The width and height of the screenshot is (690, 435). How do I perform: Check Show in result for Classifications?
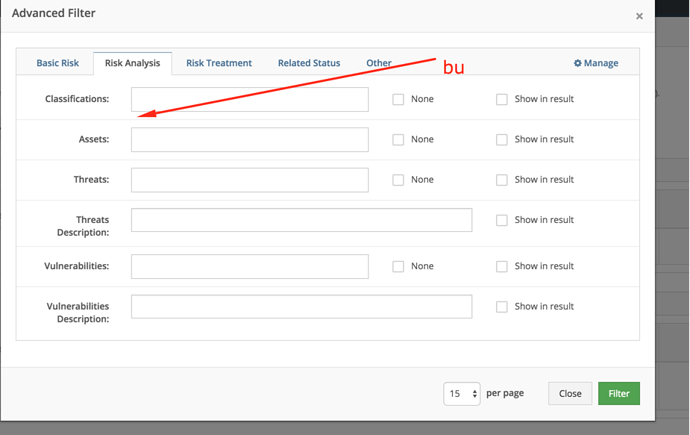[x=502, y=99]
